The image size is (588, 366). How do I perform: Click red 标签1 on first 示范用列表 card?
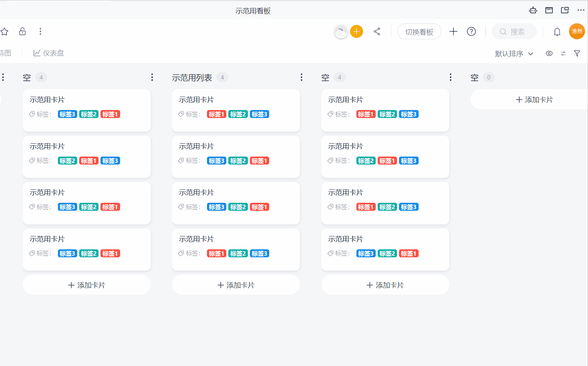216,114
